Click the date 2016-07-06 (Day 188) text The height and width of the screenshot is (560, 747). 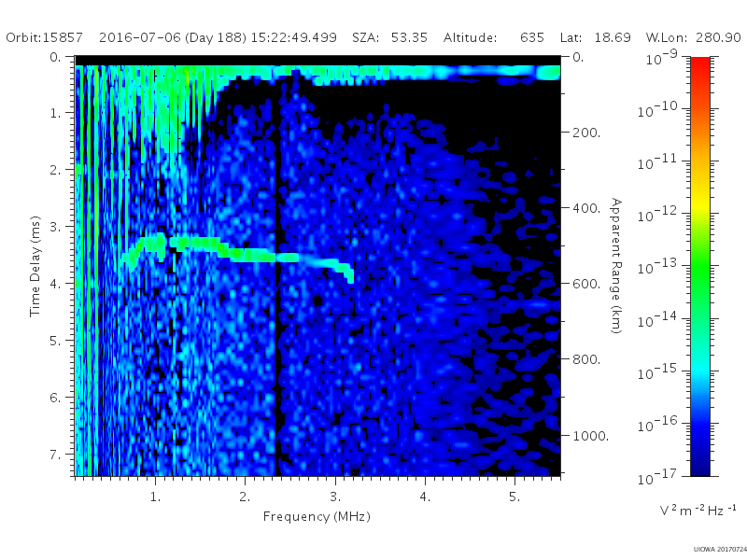(x=173, y=37)
